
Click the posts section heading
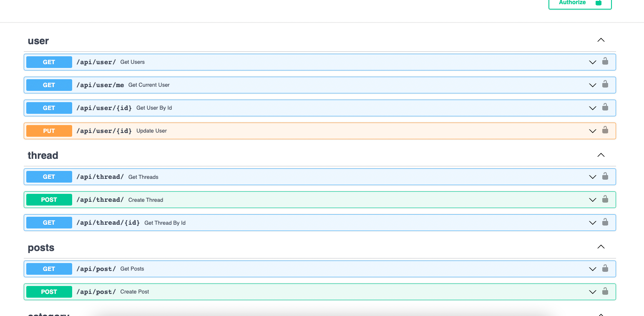point(41,248)
